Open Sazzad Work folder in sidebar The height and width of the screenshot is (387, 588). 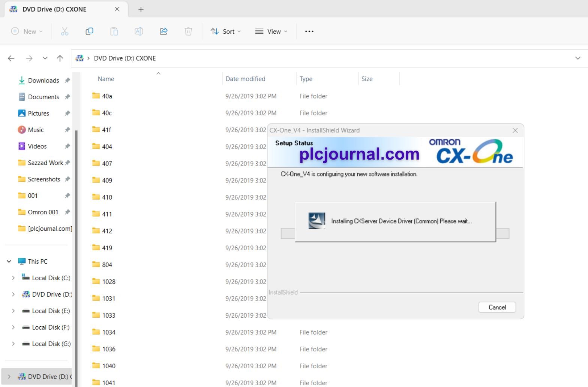(45, 163)
